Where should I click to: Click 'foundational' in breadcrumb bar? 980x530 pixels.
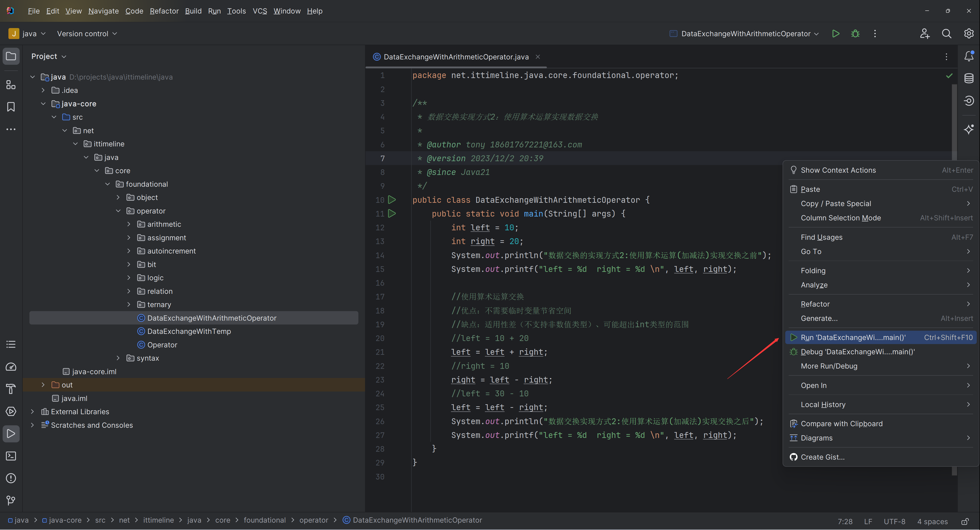(265, 520)
